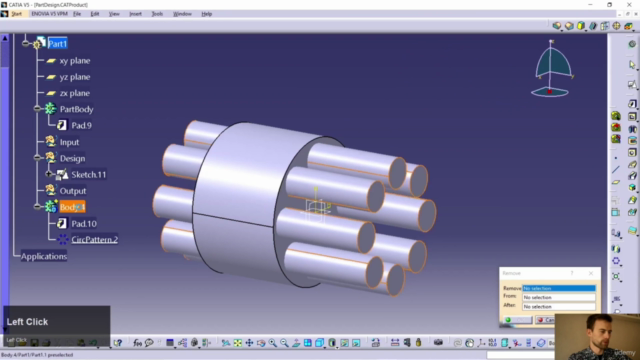The height and width of the screenshot is (360, 640).
Task: Click the Zoom In icon
Action: (272, 343)
